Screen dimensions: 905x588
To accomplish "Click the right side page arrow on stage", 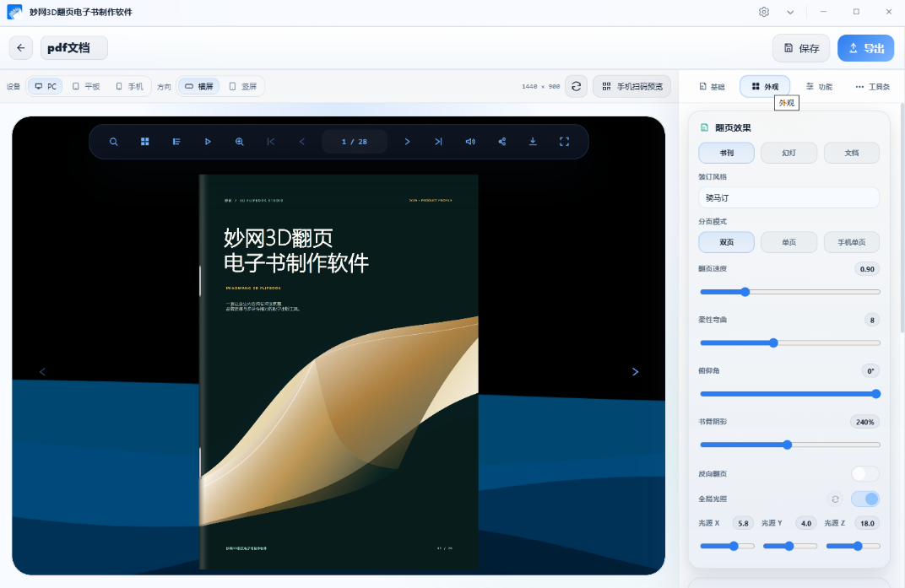I will [635, 371].
